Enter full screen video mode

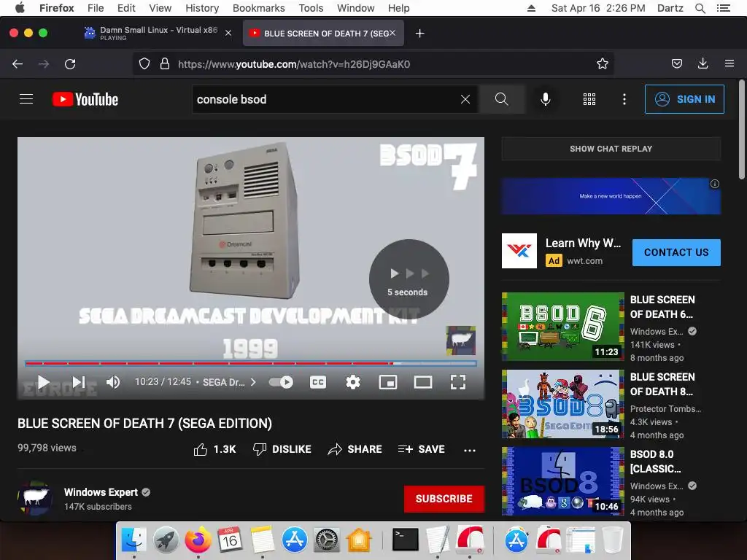[458, 382]
